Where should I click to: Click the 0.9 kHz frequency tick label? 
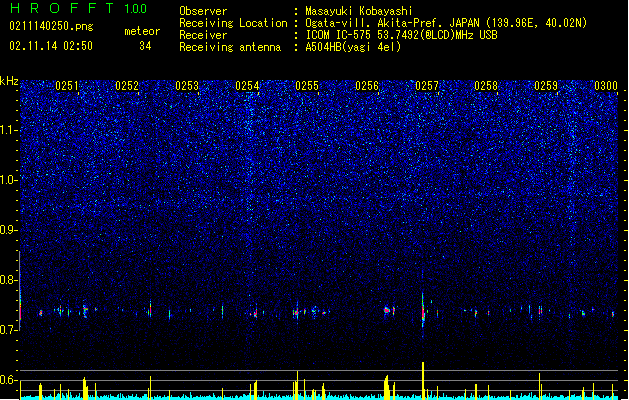9,230
